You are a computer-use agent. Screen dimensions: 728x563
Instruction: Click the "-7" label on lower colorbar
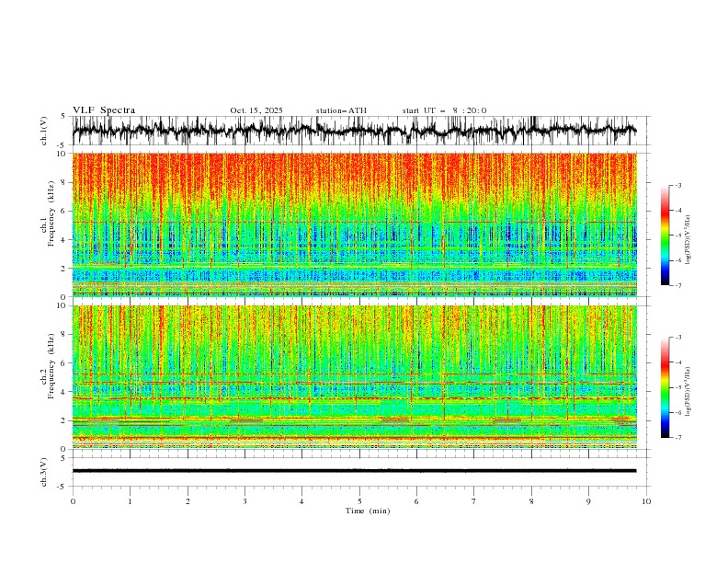pyautogui.click(x=678, y=438)
